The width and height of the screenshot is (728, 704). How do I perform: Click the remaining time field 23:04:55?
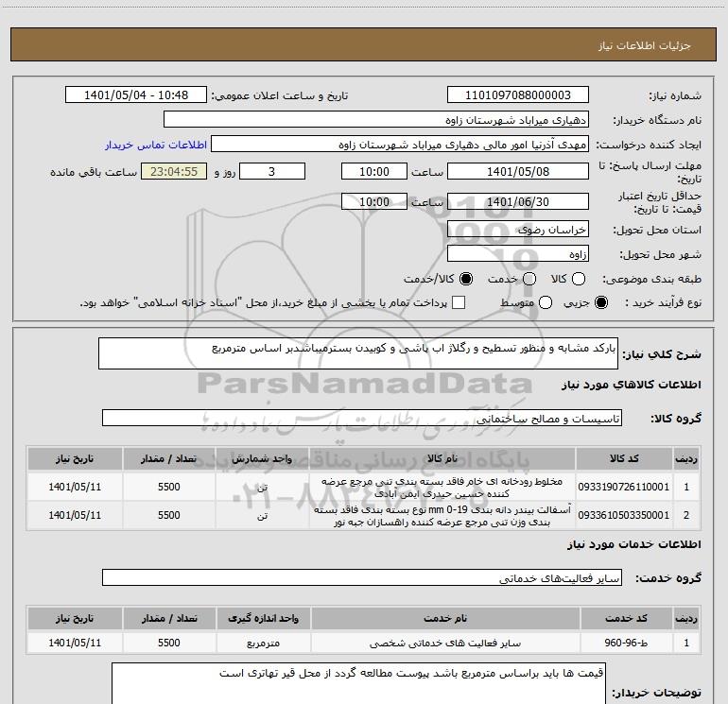[x=174, y=171]
